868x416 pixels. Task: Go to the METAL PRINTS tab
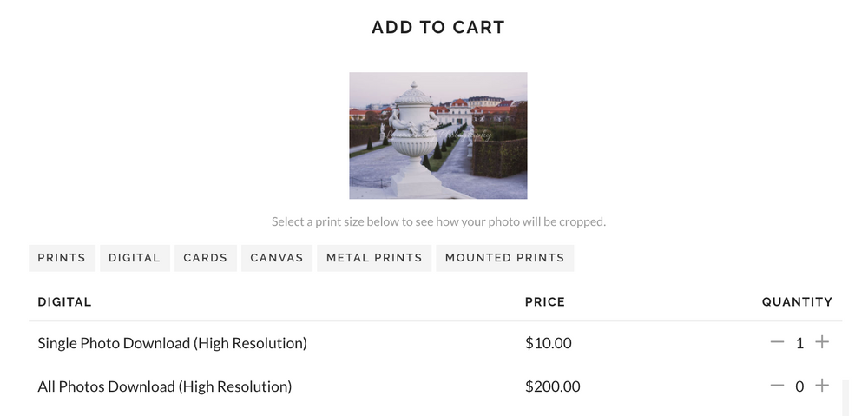(374, 258)
